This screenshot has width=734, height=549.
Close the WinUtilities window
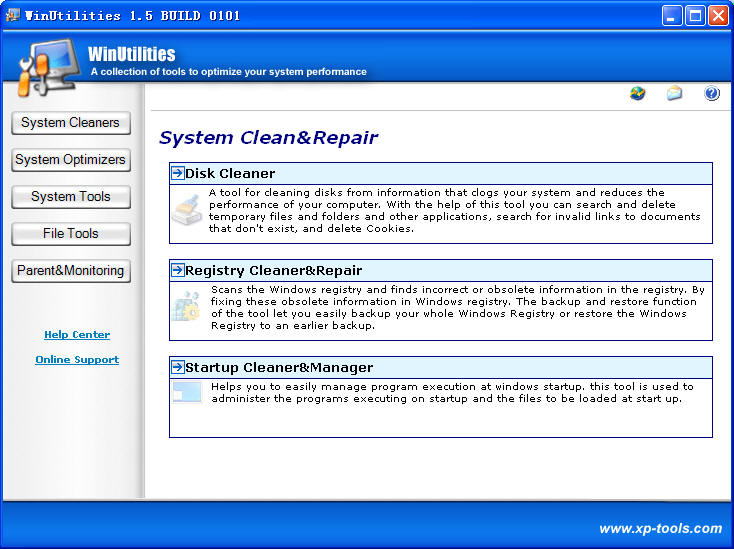718,15
